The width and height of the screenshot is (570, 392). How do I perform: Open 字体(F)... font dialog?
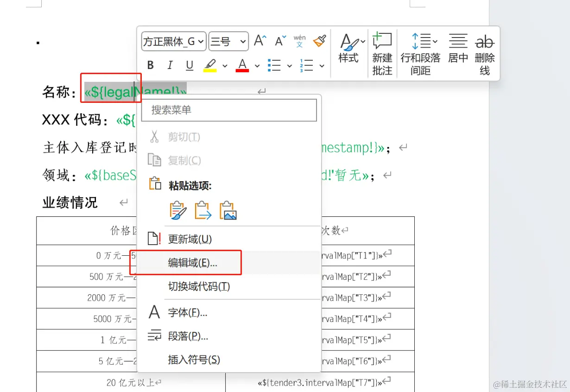(228, 313)
